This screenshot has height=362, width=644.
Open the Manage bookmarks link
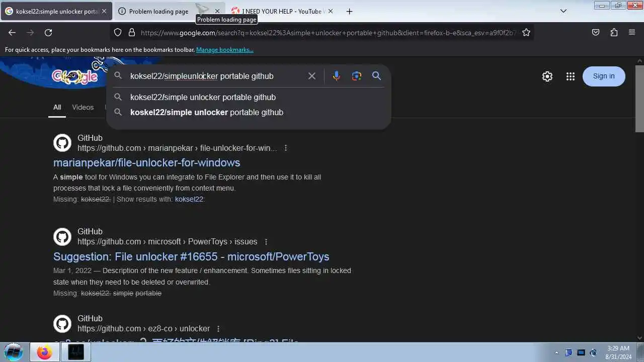(x=225, y=50)
